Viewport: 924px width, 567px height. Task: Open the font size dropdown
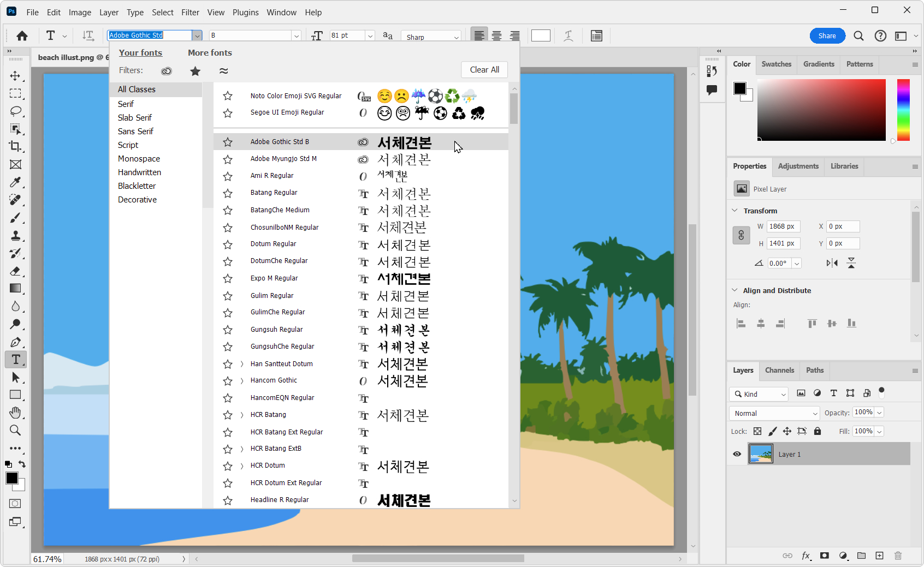370,35
